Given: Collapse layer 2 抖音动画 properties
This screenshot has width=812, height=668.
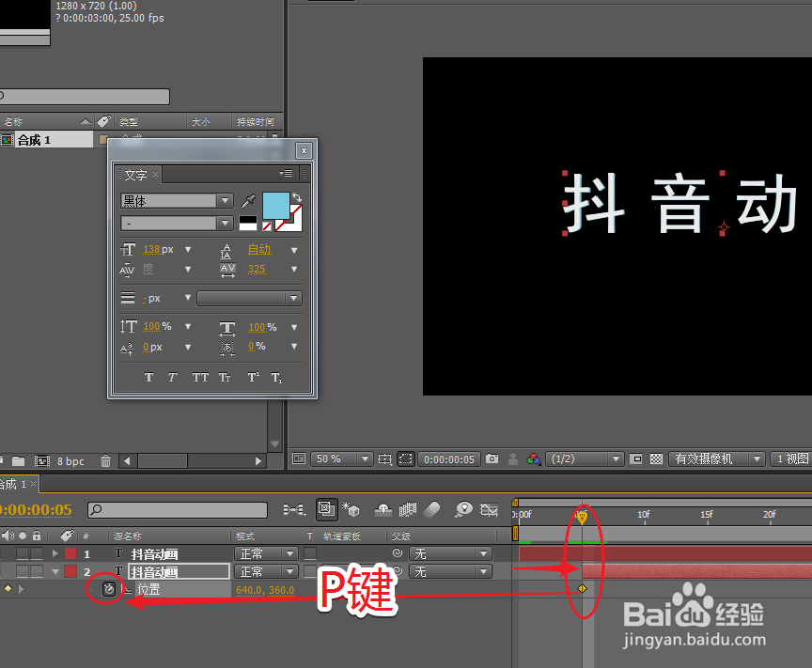Looking at the screenshot, I should click(55, 571).
